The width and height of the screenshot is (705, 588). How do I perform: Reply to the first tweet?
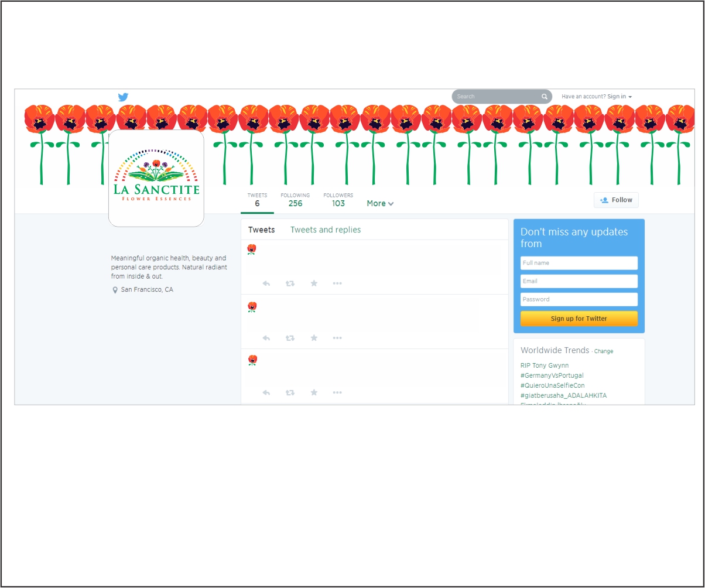click(x=266, y=283)
